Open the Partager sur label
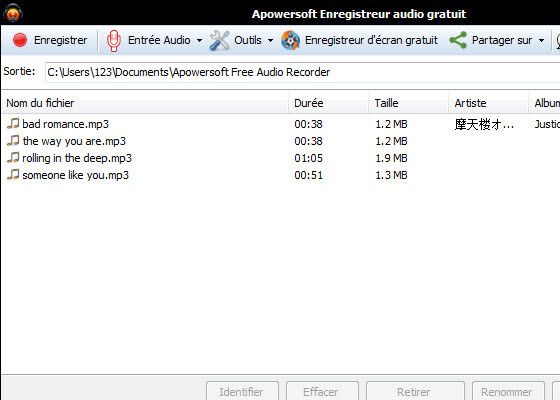Screen dimensions: 560x400 pyautogui.click(x=502, y=40)
